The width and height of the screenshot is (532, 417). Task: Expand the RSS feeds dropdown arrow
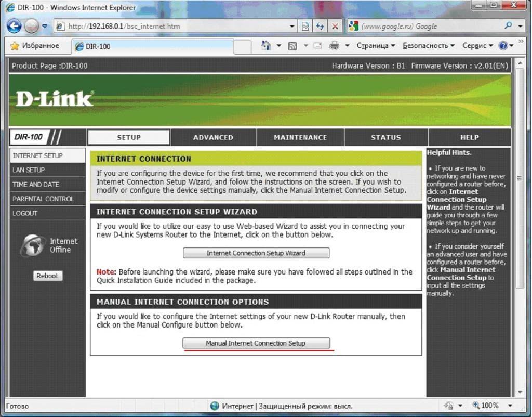[x=305, y=46]
